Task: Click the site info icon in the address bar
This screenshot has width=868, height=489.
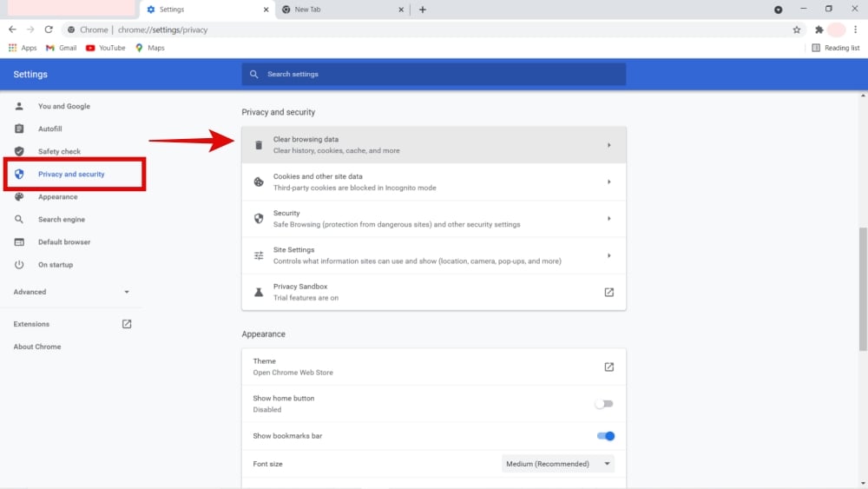Action: point(71,30)
